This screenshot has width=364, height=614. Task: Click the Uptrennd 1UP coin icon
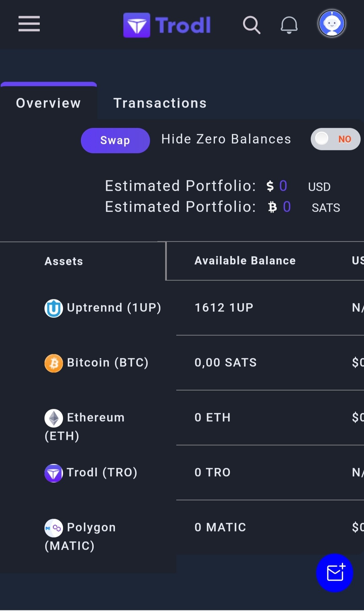click(x=54, y=308)
